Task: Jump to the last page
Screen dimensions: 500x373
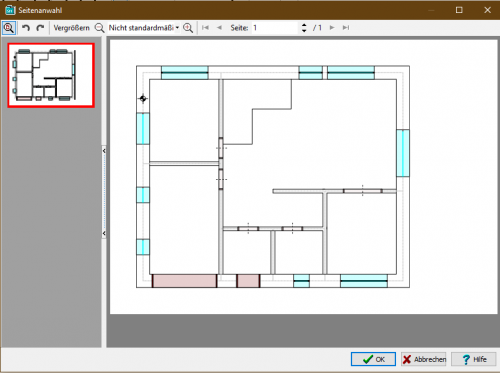Action: pyautogui.click(x=346, y=28)
